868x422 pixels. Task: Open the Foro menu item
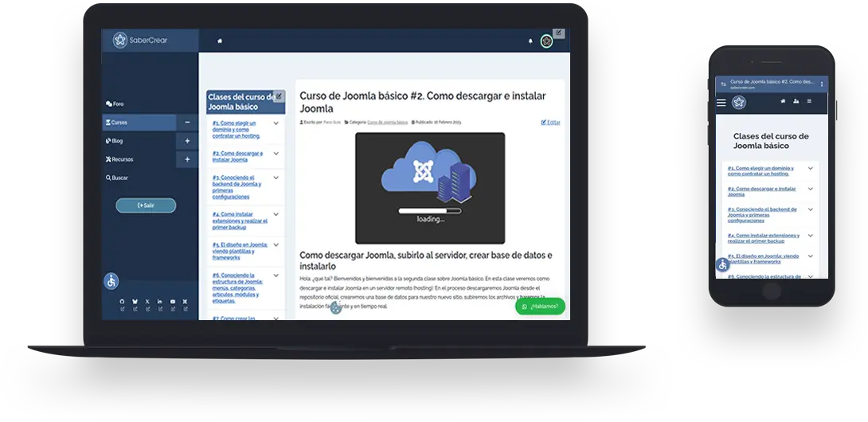[115, 104]
